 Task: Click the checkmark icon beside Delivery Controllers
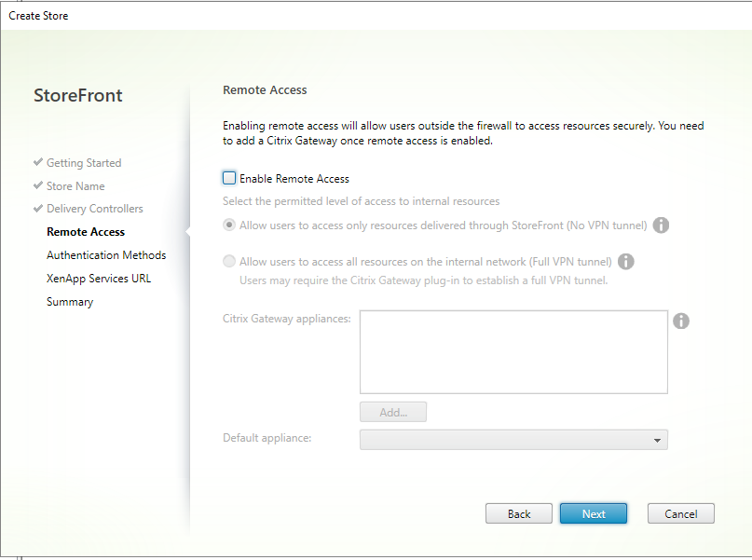tap(37, 209)
